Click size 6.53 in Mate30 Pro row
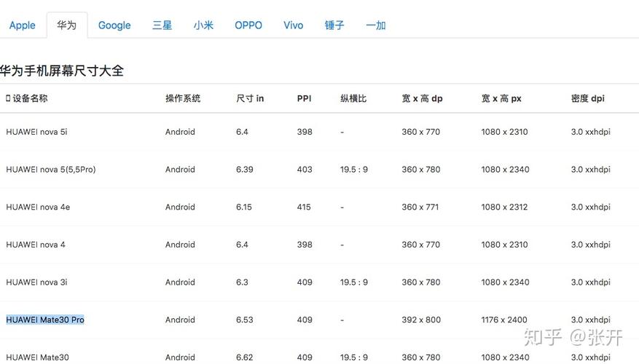This screenshot has width=639, height=364. [x=245, y=320]
